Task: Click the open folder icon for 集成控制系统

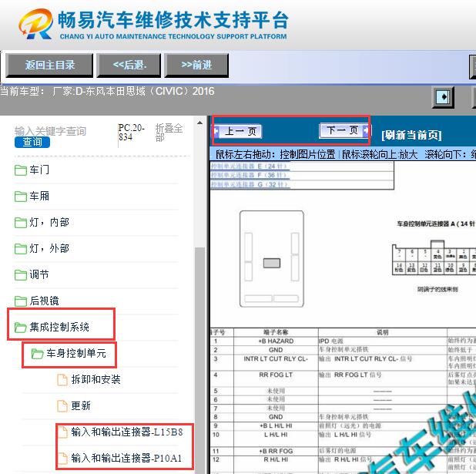Action: pyautogui.click(x=21, y=328)
